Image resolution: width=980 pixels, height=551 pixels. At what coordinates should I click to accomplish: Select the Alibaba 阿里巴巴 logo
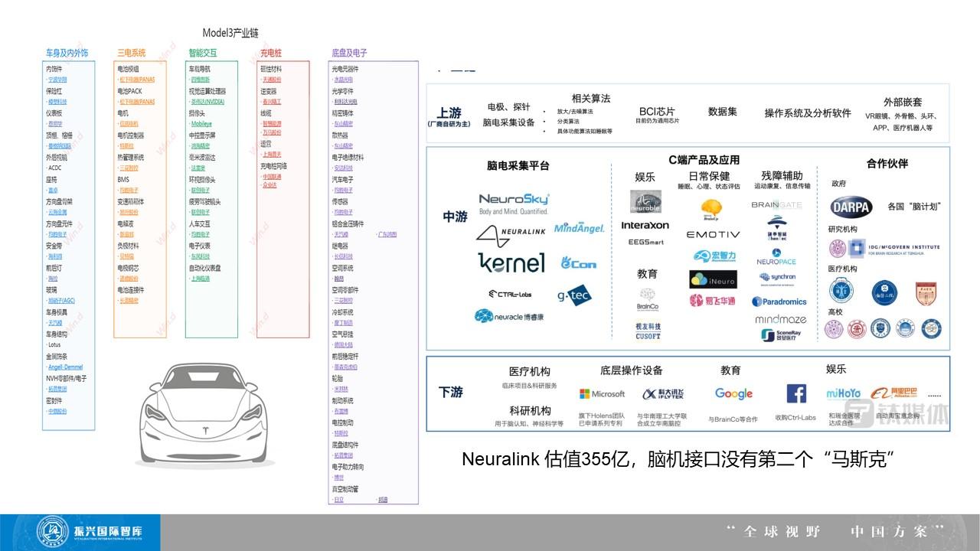[x=894, y=393]
